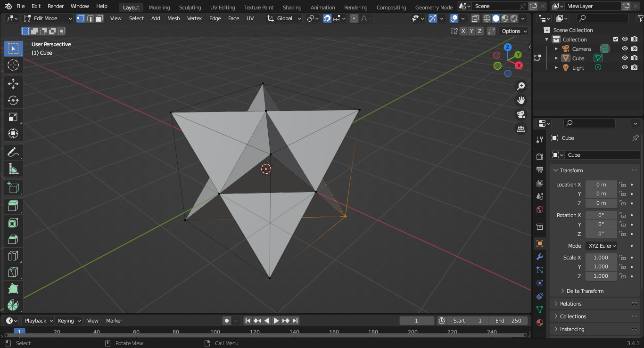Expand the Relations panel
This screenshot has height=348, width=644.
point(570,304)
